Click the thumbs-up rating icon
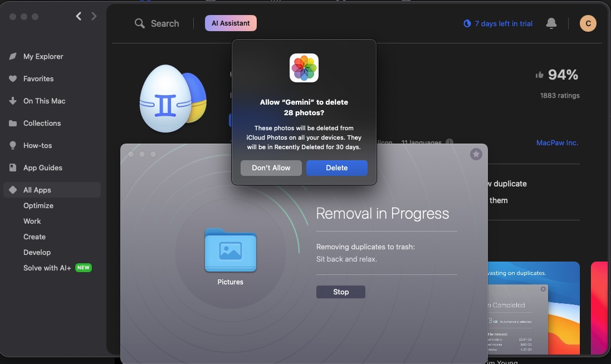Viewport: 611px width, 364px height. pos(539,75)
